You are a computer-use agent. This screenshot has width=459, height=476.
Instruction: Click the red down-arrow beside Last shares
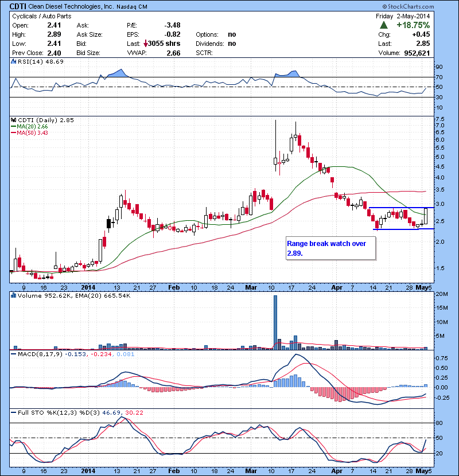coord(146,44)
